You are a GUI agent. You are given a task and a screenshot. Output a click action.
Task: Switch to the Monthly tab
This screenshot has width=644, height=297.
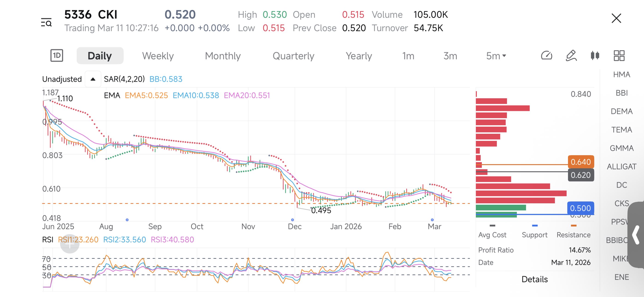tap(223, 56)
